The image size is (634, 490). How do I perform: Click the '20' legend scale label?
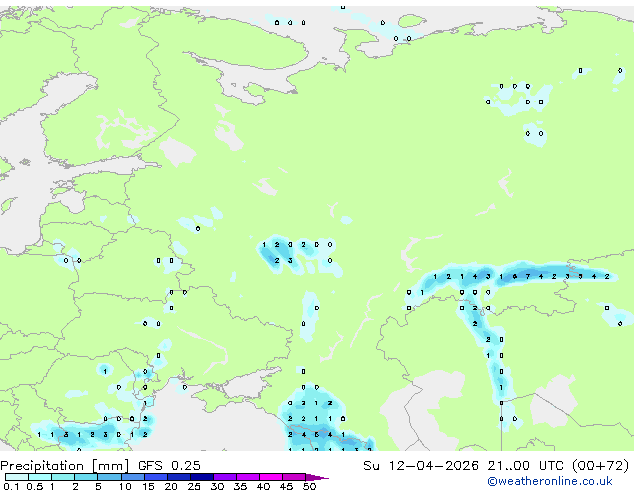[x=171, y=486]
